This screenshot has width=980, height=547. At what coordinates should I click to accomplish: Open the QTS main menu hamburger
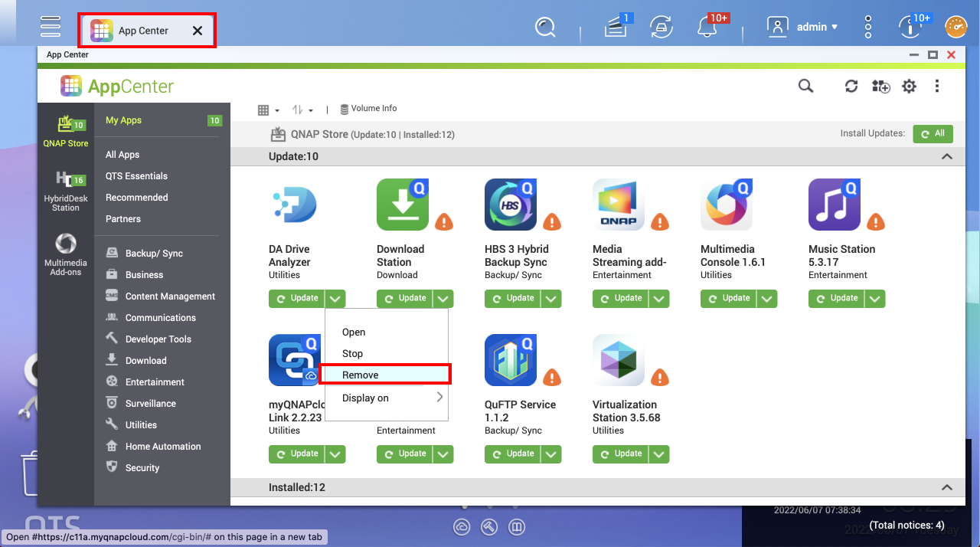click(51, 27)
